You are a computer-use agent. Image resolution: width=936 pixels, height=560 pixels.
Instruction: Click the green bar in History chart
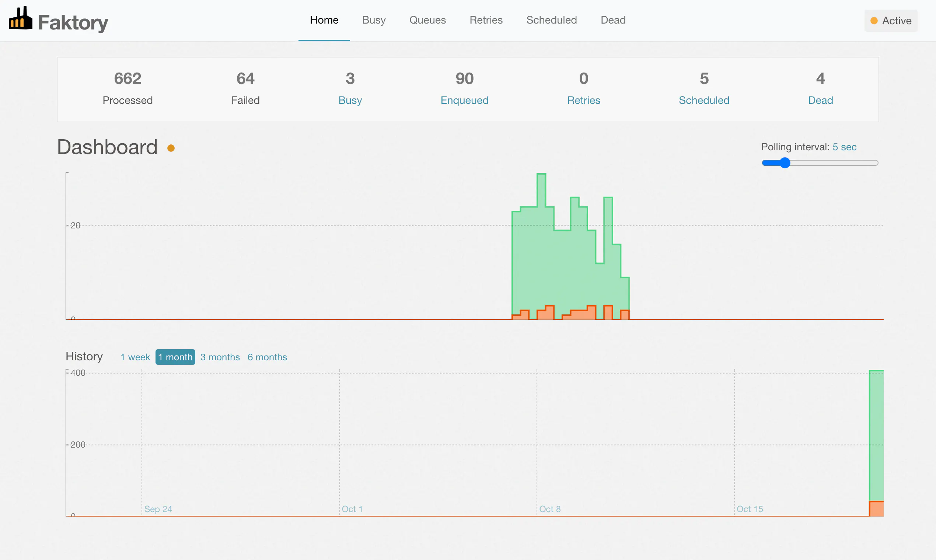(x=876, y=436)
